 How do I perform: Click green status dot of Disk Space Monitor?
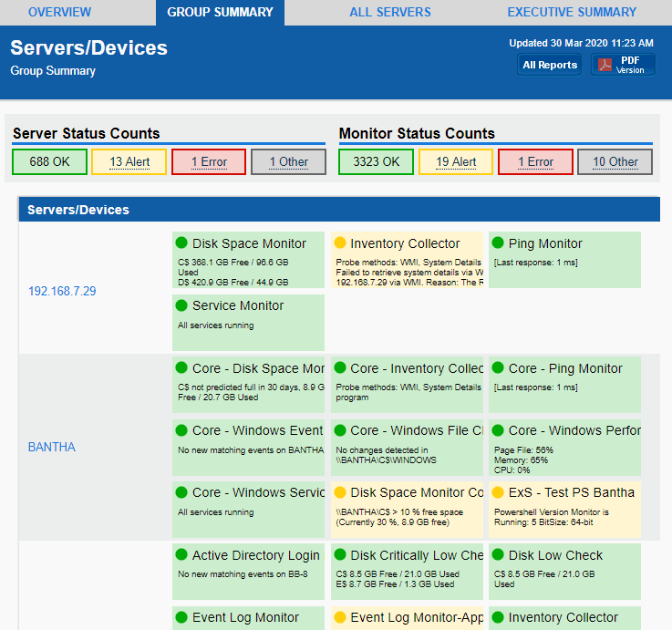pyautogui.click(x=181, y=243)
